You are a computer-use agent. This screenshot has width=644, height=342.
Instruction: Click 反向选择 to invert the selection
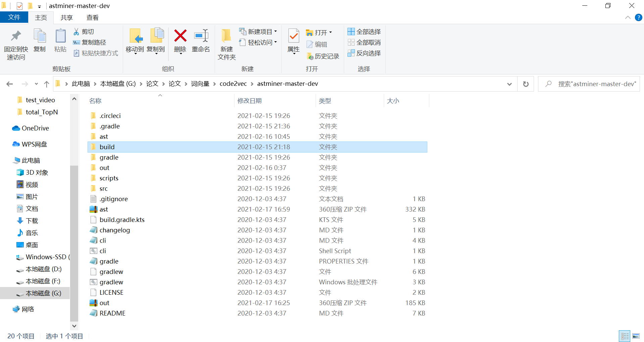(364, 53)
